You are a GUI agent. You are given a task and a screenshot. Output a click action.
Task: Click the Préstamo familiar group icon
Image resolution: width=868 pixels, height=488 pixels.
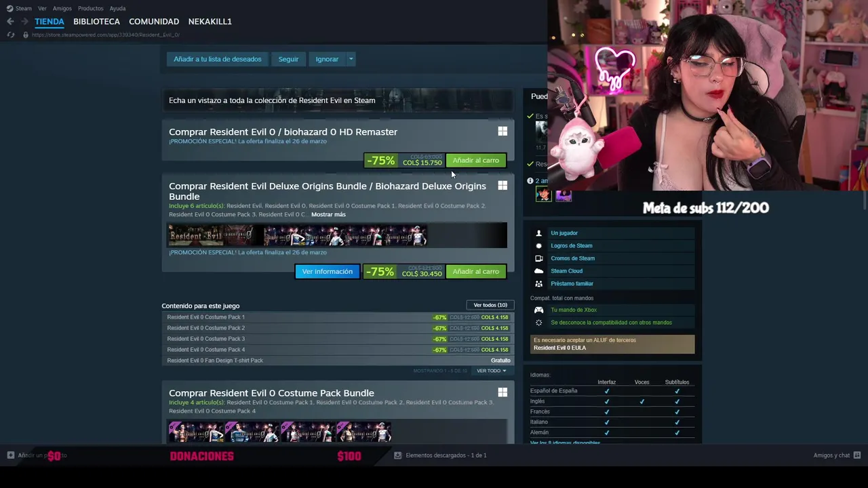pyautogui.click(x=539, y=284)
